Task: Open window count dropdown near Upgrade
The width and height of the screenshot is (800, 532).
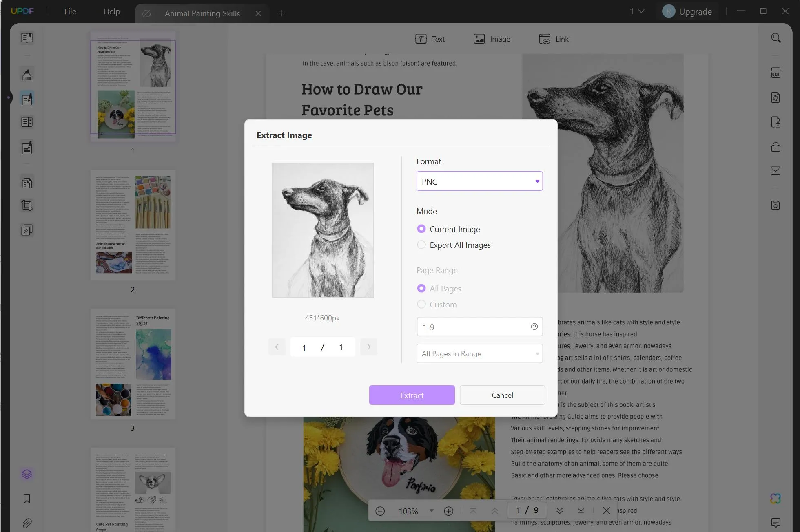Action: [x=636, y=11]
